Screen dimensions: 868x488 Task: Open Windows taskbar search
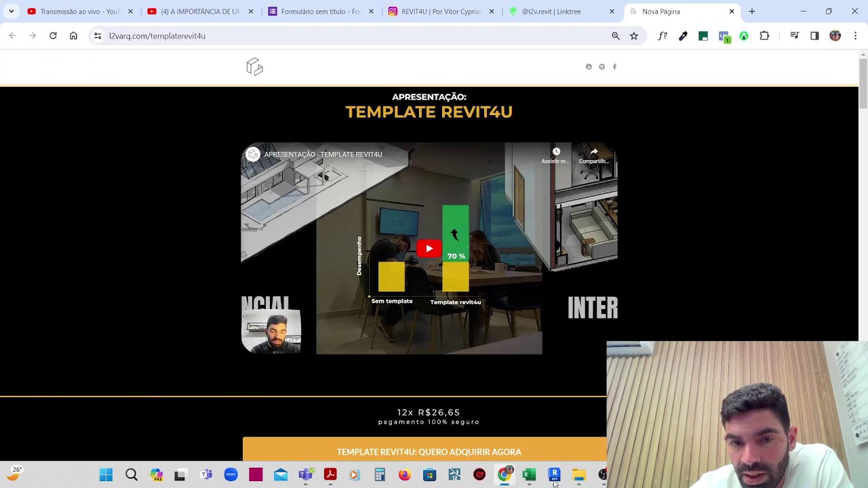[132, 475]
